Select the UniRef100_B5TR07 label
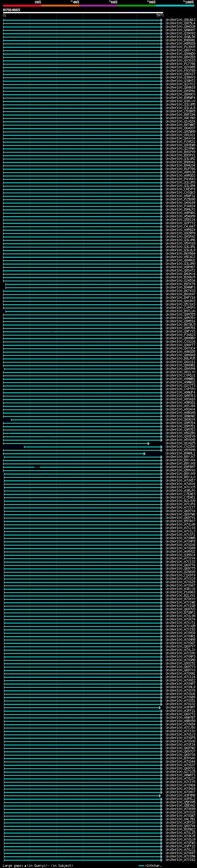 click(x=180, y=521)
